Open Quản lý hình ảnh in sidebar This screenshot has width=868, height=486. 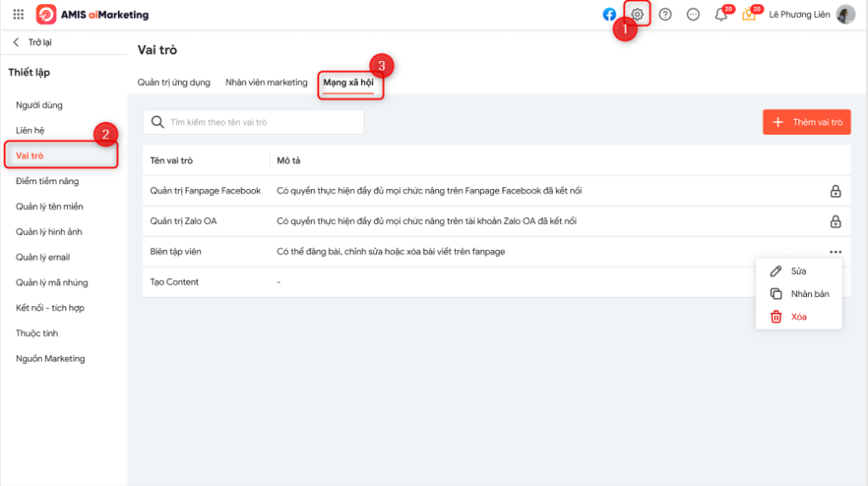(x=48, y=232)
